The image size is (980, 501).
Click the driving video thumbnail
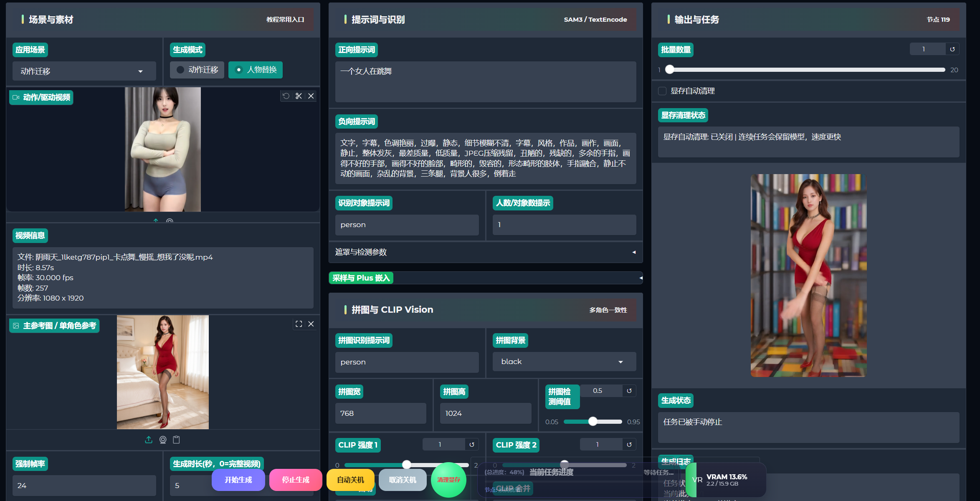click(163, 149)
